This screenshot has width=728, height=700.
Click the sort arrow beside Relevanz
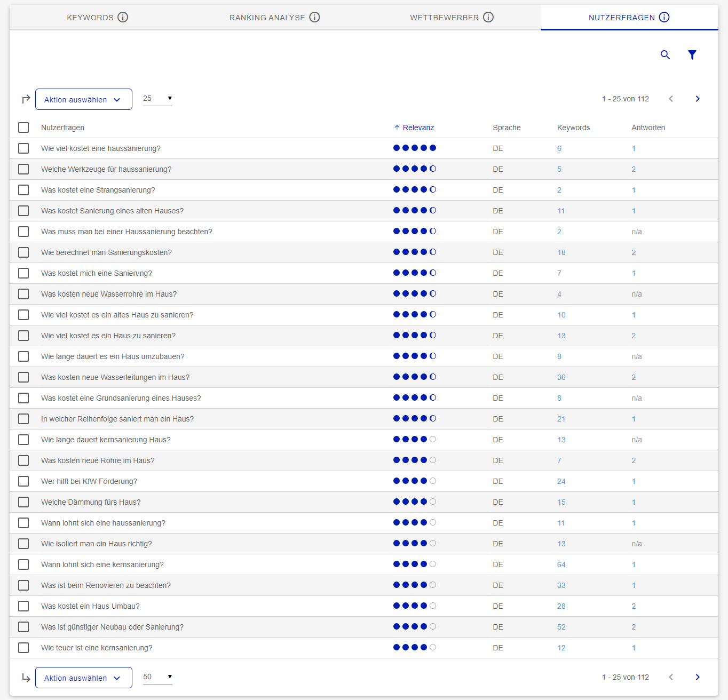pyautogui.click(x=397, y=128)
